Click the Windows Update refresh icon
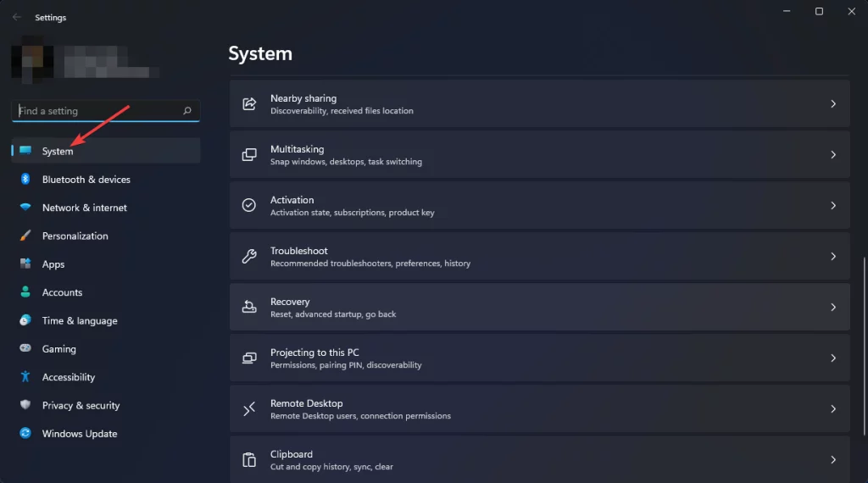The width and height of the screenshot is (868, 483). pyautogui.click(x=25, y=433)
